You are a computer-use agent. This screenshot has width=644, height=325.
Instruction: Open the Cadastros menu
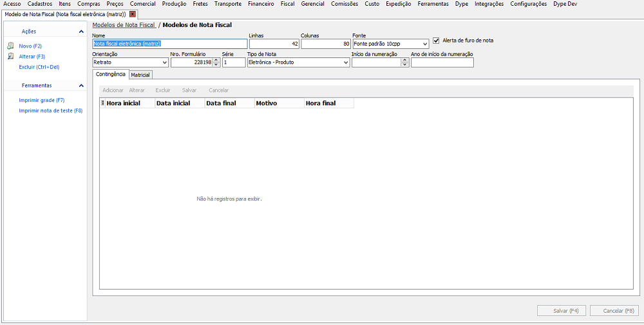coord(40,4)
